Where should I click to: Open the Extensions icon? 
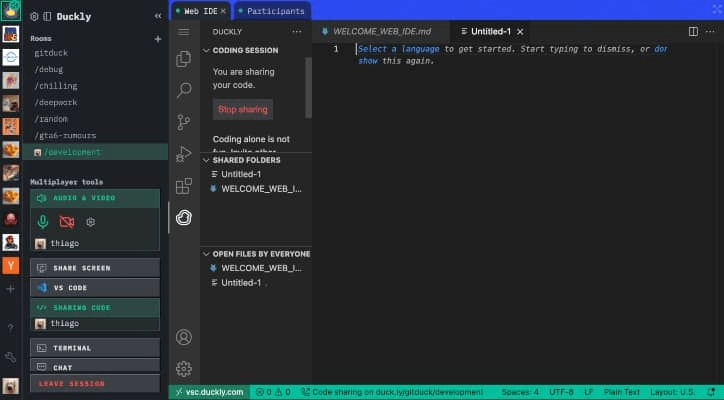click(x=184, y=186)
